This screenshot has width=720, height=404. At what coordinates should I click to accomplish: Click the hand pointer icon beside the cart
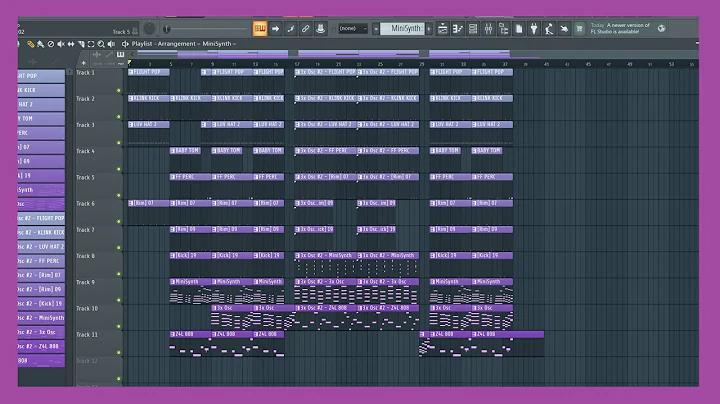564,29
